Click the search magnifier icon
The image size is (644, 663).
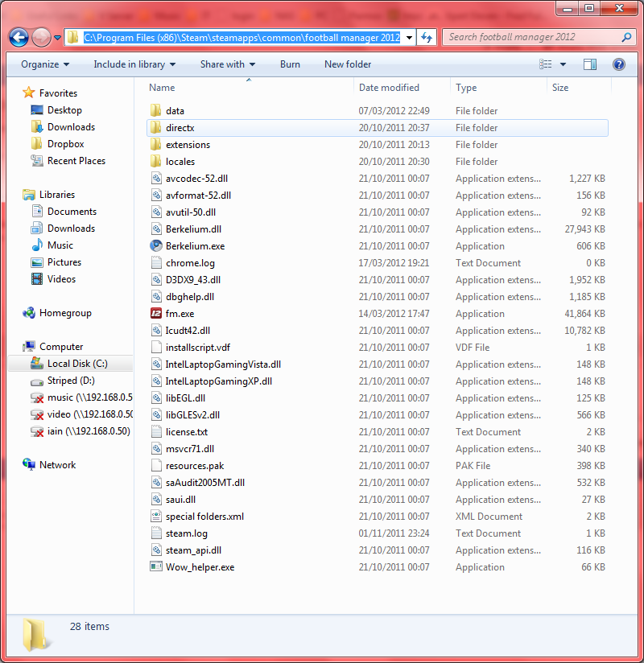pyautogui.click(x=626, y=38)
